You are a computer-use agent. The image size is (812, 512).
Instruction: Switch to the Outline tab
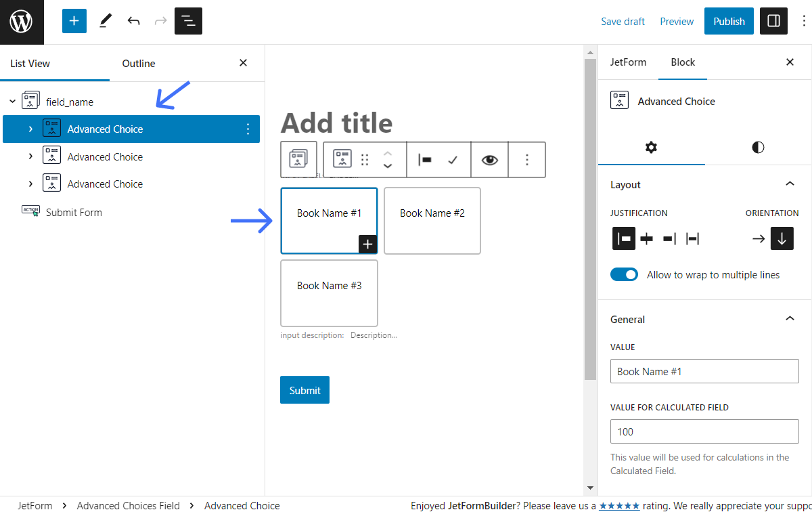point(138,63)
